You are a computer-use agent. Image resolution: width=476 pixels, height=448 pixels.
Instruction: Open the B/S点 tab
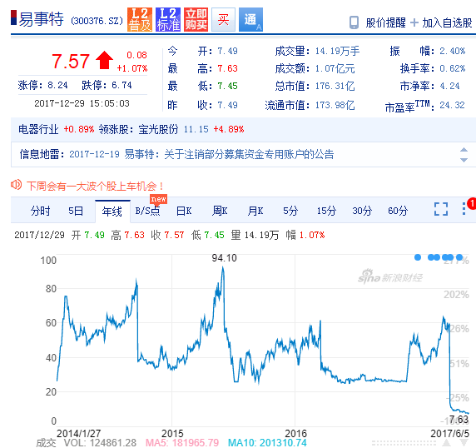click(x=148, y=211)
